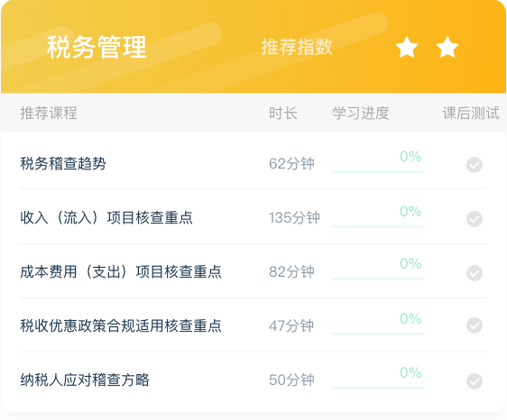507x420 pixels.
Task: Click the test checkmark for 税务稽查趋势
Action: pos(475,165)
